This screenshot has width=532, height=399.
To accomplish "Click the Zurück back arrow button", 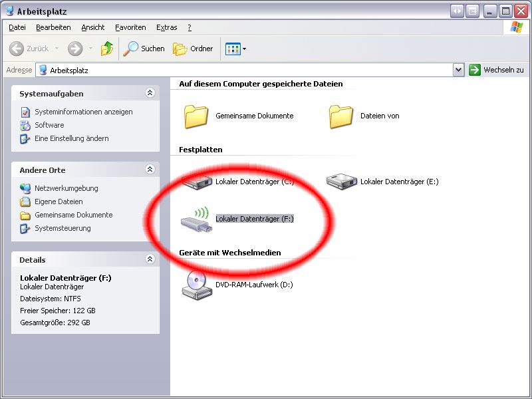I will pyautogui.click(x=16, y=49).
